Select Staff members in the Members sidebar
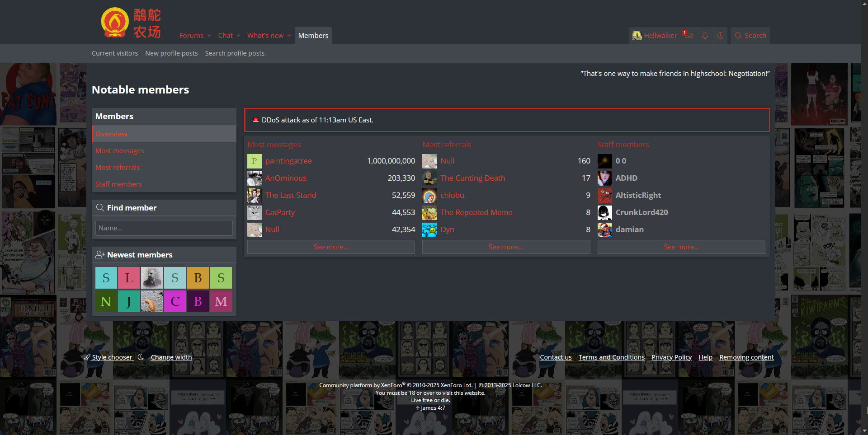Image resolution: width=868 pixels, height=435 pixels. coord(164,184)
